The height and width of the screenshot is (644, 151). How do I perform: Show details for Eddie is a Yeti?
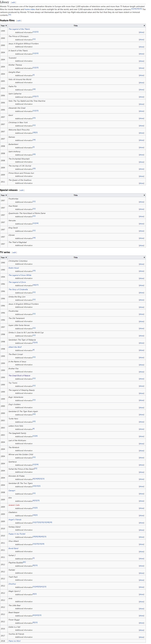[x=141, y=630]
